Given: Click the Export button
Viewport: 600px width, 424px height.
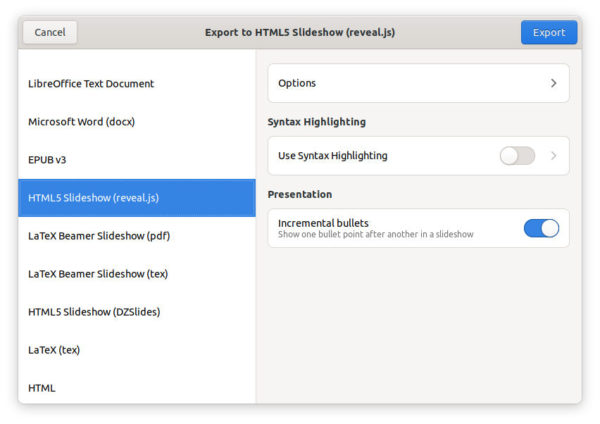Looking at the screenshot, I should point(549,33).
